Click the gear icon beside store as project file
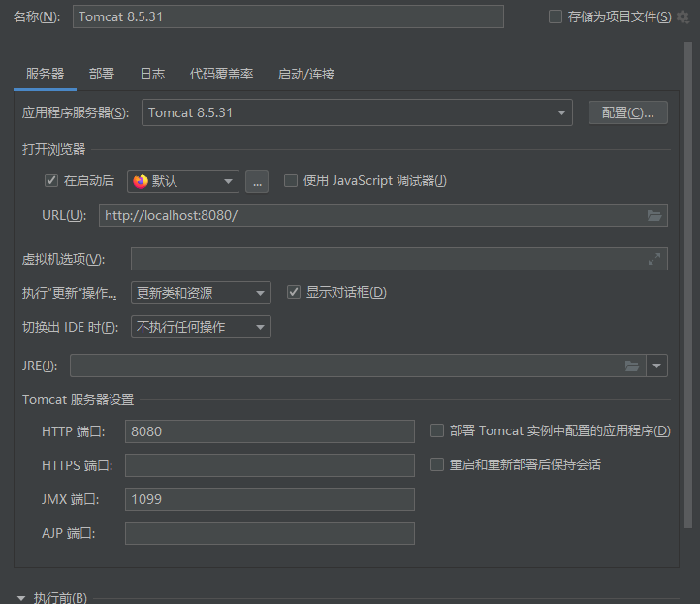 pos(683,16)
